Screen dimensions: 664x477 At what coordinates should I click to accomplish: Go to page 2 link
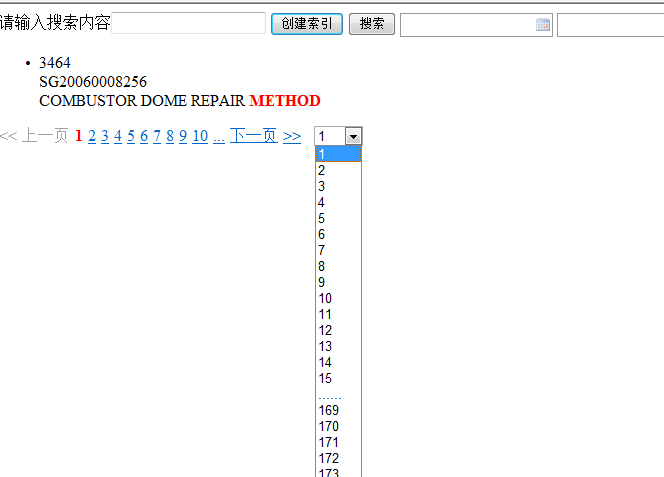pos(92,136)
